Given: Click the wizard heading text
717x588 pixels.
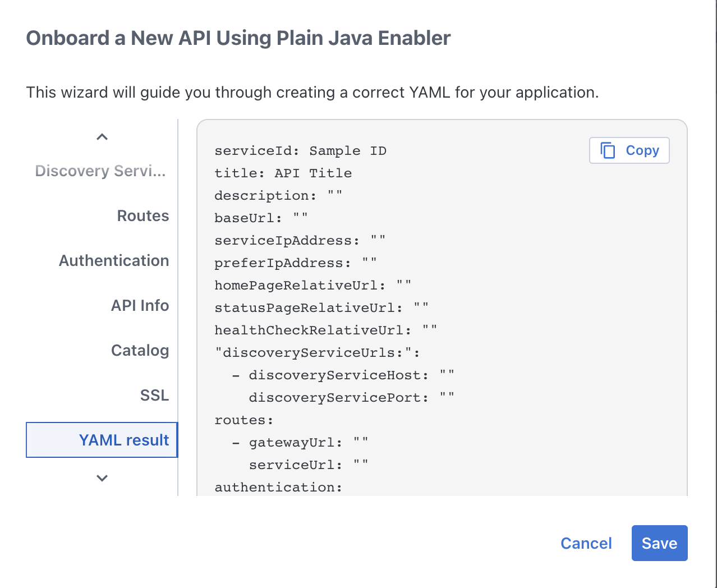Looking at the screenshot, I should tap(238, 38).
